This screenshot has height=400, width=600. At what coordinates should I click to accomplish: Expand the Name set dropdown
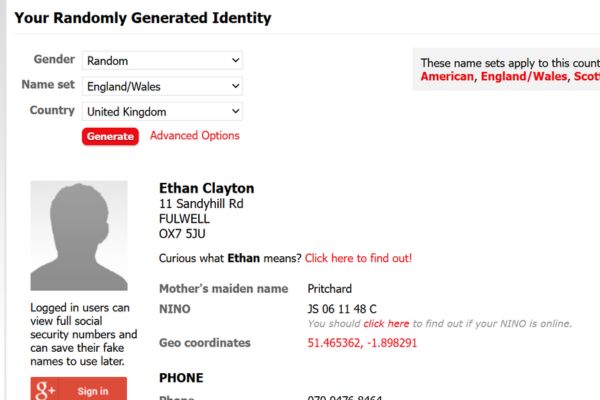[x=163, y=86]
